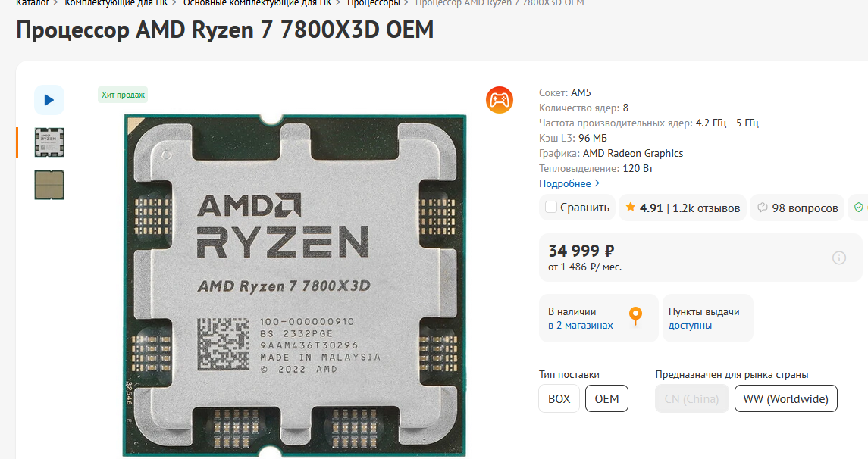Click the info icon beside the price

click(839, 258)
